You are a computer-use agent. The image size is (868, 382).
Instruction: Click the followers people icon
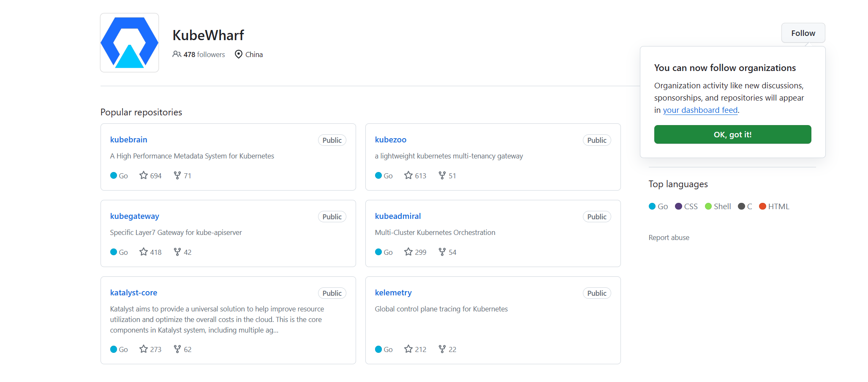[x=177, y=55]
